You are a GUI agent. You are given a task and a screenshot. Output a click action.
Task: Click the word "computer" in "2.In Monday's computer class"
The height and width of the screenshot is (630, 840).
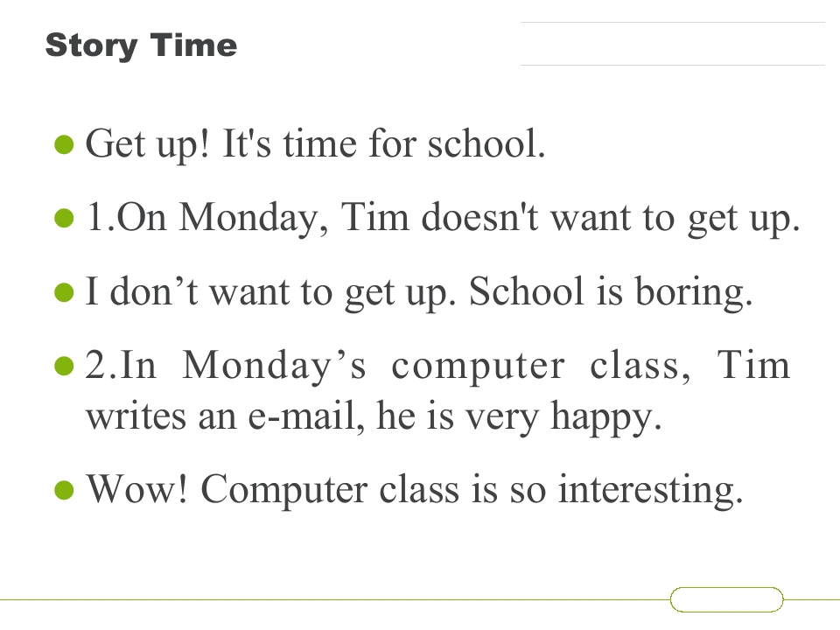pyautogui.click(x=478, y=367)
